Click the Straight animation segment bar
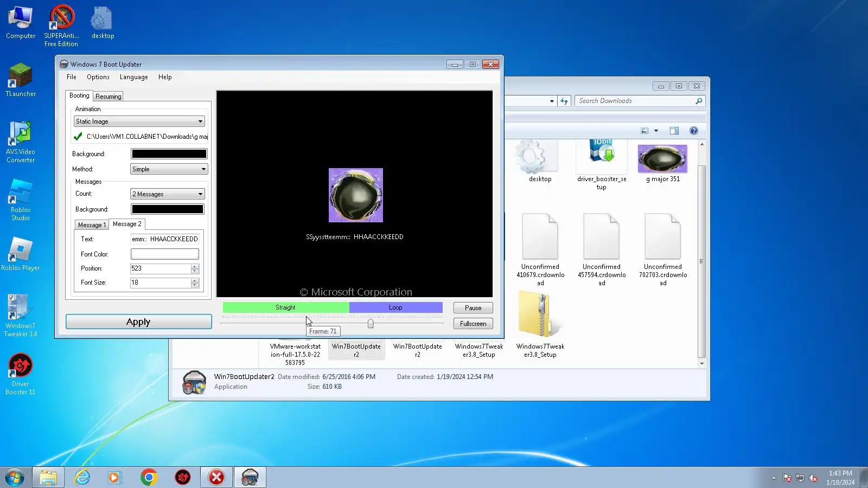Image resolution: width=868 pixels, height=488 pixels. [286, 307]
